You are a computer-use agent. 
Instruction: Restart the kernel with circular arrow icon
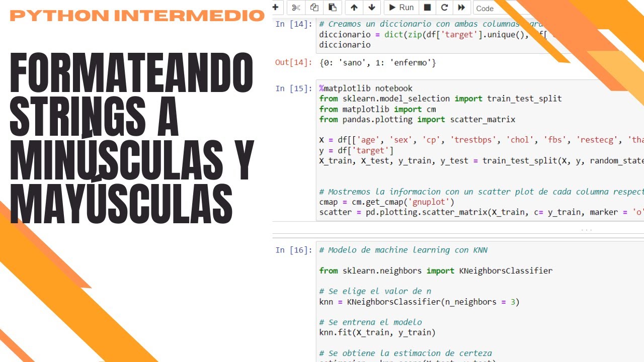pyautogui.click(x=444, y=8)
